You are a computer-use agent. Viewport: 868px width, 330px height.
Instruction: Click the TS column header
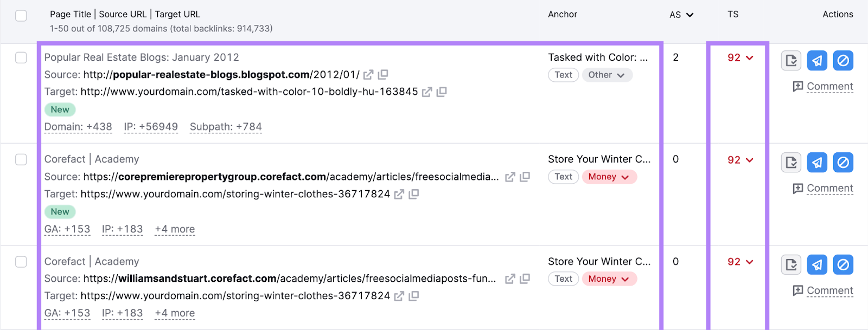[x=733, y=15]
